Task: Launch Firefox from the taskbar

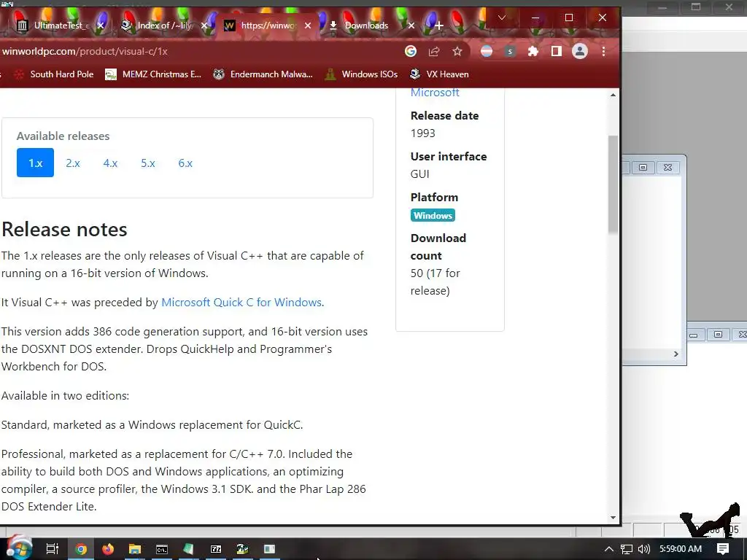Action: click(x=108, y=549)
